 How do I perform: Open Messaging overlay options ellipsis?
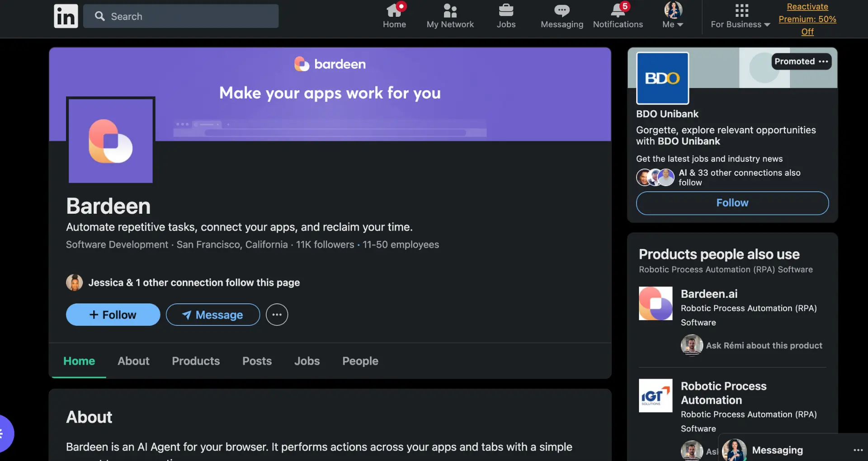(x=858, y=450)
